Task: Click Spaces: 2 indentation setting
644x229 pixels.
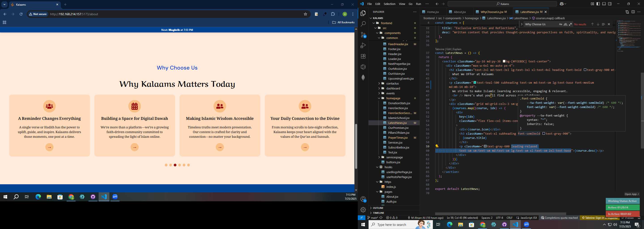Action: tap(487, 218)
